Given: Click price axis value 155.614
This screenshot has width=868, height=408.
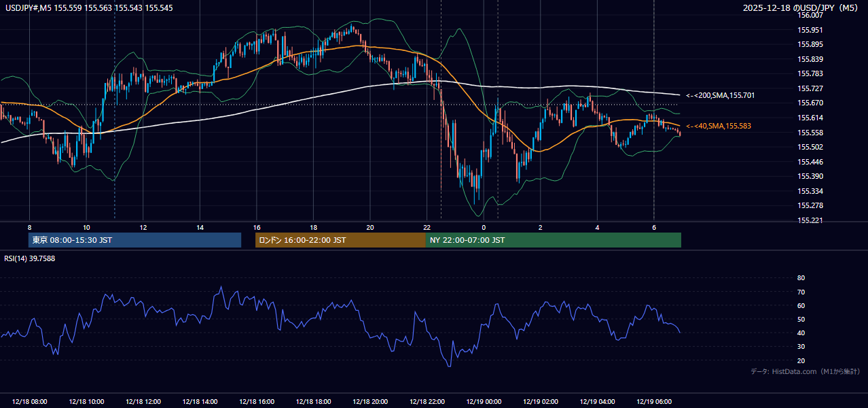Looking at the screenshot, I should (810, 118).
